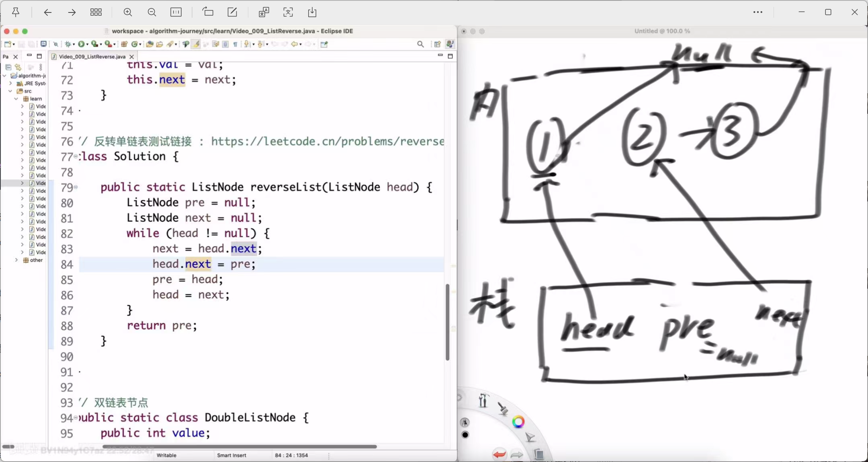Toggle Block Selection mode button
Image resolution: width=868 pixels, height=462 pixels.
(x=225, y=44)
